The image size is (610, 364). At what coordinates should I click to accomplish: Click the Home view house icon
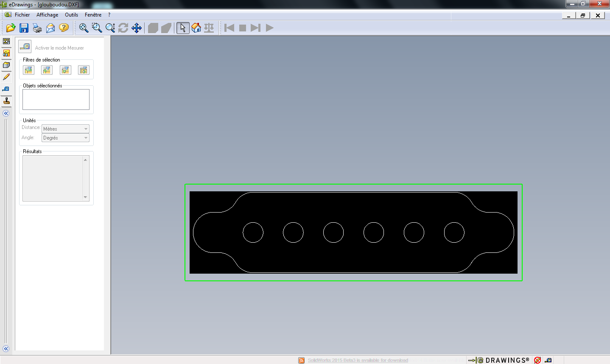[196, 28]
